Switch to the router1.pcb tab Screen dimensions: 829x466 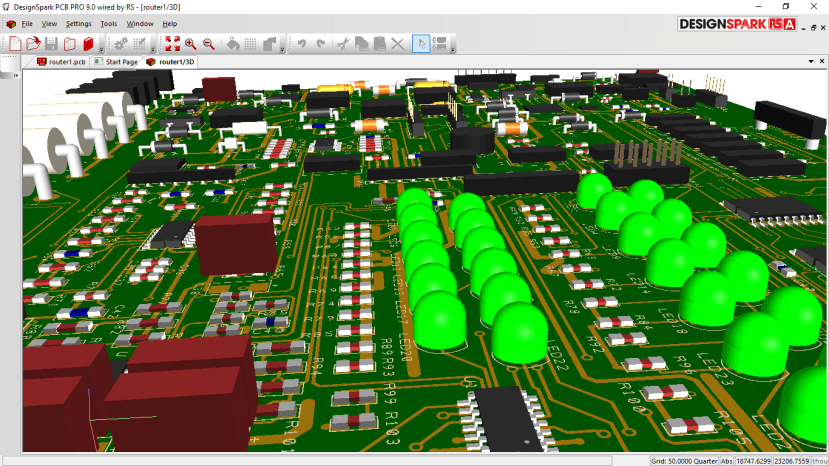coord(62,61)
